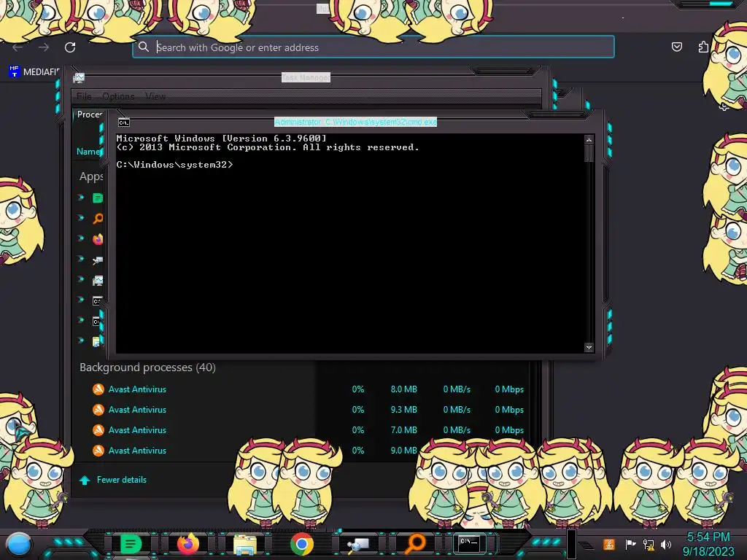The height and width of the screenshot is (560, 747).
Task: Click cmd scrollbar up arrow
Action: pos(589,140)
